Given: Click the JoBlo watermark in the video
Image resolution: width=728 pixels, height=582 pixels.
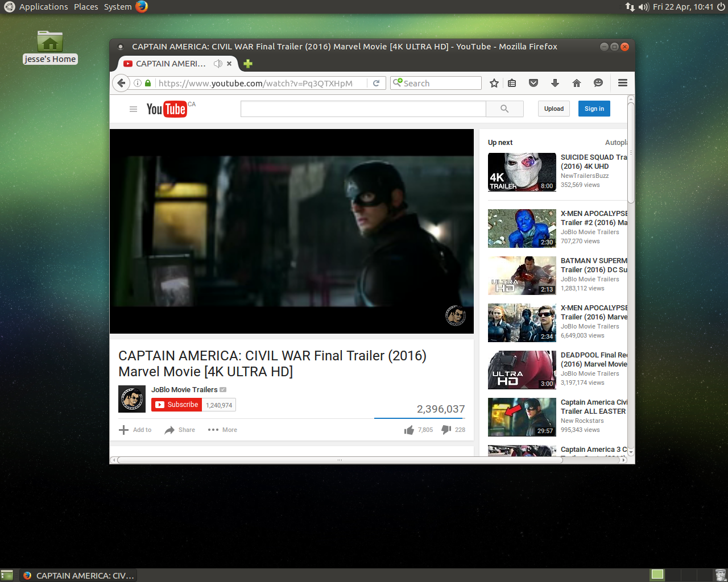Looking at the screenshot, I should click(456, 315).
